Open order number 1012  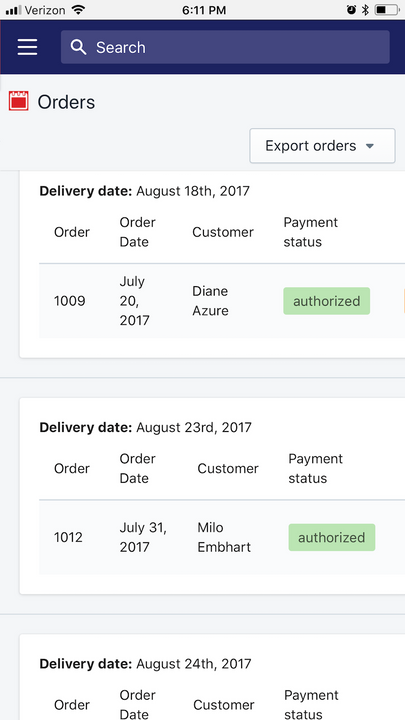[68, 537]
